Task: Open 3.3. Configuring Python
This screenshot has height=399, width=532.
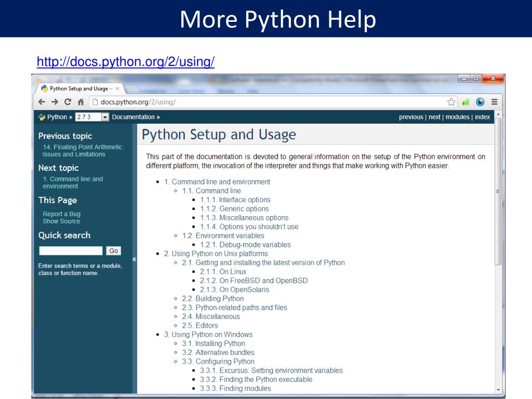Action: point(218,362)
